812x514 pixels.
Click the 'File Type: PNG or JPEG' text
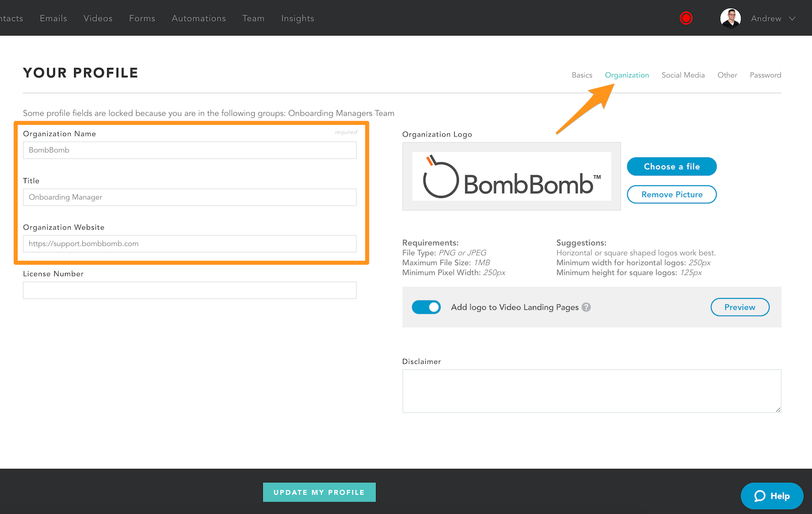[x=444, y=253]
